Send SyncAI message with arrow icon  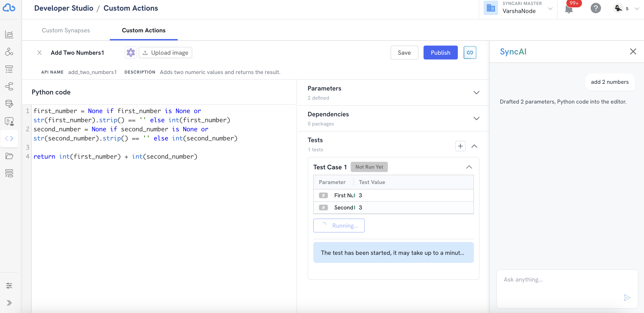[627, 298]
